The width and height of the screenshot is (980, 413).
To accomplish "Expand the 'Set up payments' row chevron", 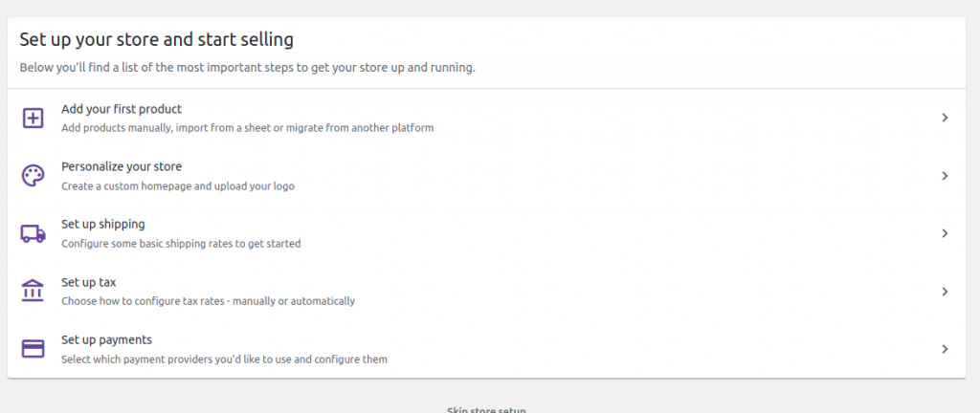I will point(945,349).
